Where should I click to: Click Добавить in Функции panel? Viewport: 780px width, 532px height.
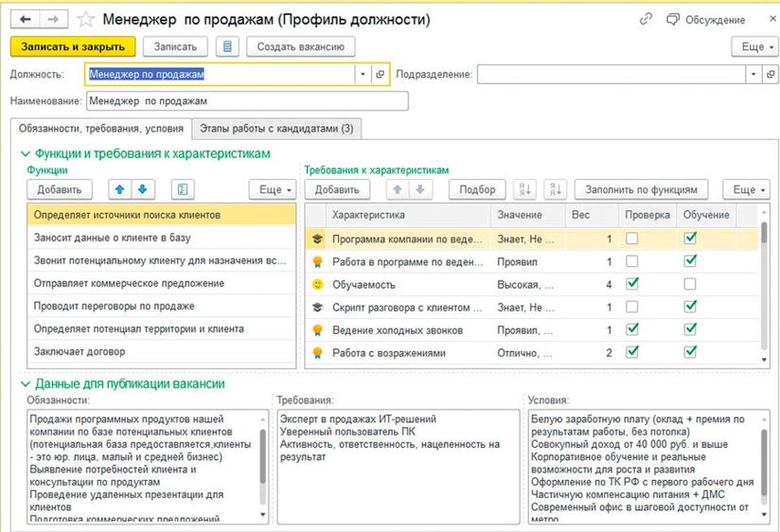point(60,189)
